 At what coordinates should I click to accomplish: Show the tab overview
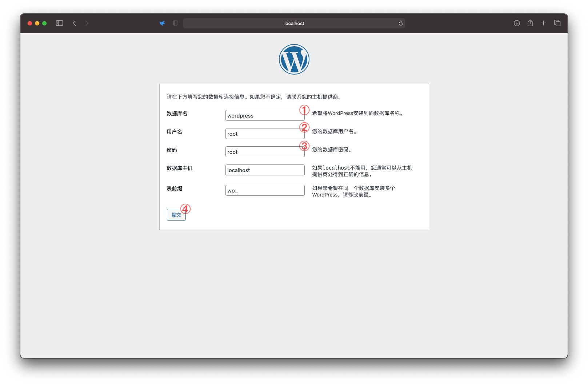557,23
